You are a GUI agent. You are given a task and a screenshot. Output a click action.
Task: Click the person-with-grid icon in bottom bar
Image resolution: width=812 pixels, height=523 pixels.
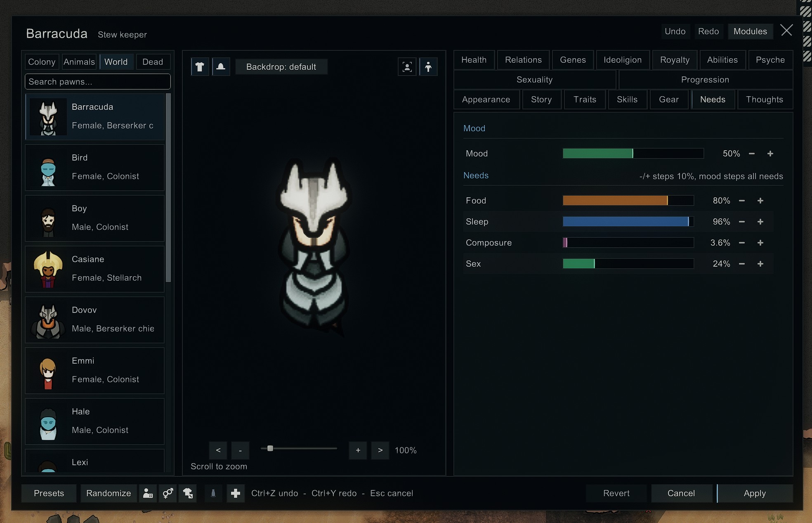pyautogui.click(x=148, y=493)
